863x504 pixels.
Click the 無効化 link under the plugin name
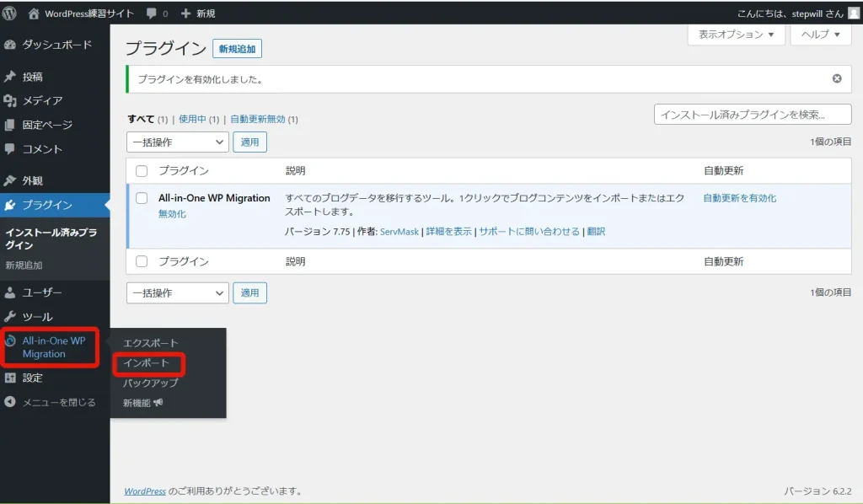pos(172,214)
